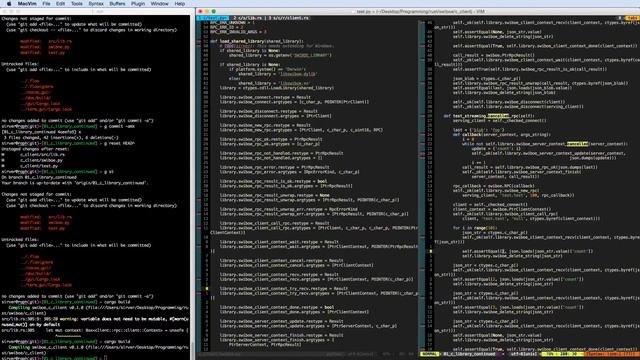Click 'On branch 81_c_library_continued' terminal line
The width and height of the screenshot is (640, 360).
tap(39, 177)
